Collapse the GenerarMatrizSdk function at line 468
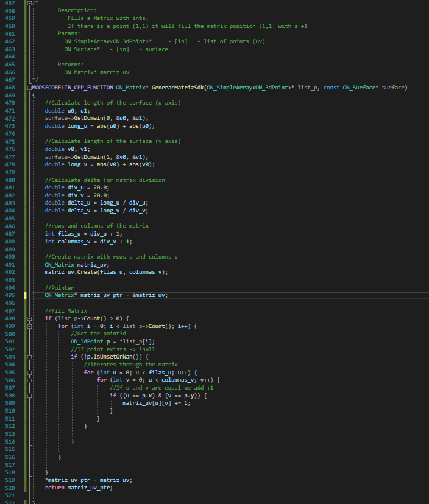429x504 pixels. [x=30, y=88]
